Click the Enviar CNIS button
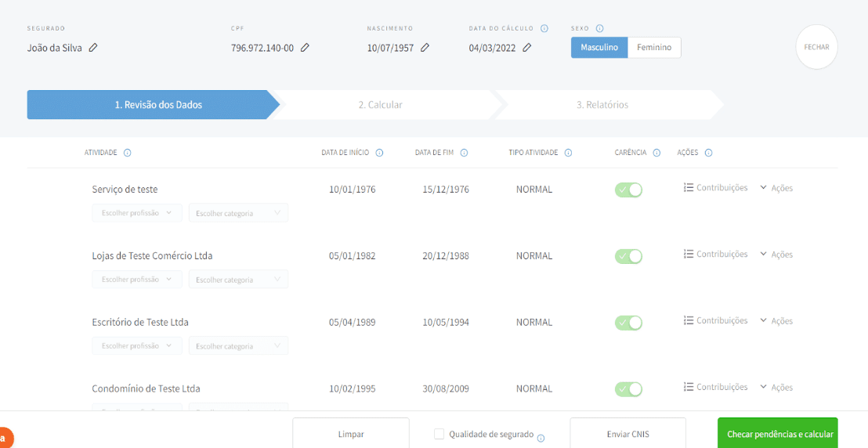The height and width of the screenshot is (448, 868). [627, 434]
